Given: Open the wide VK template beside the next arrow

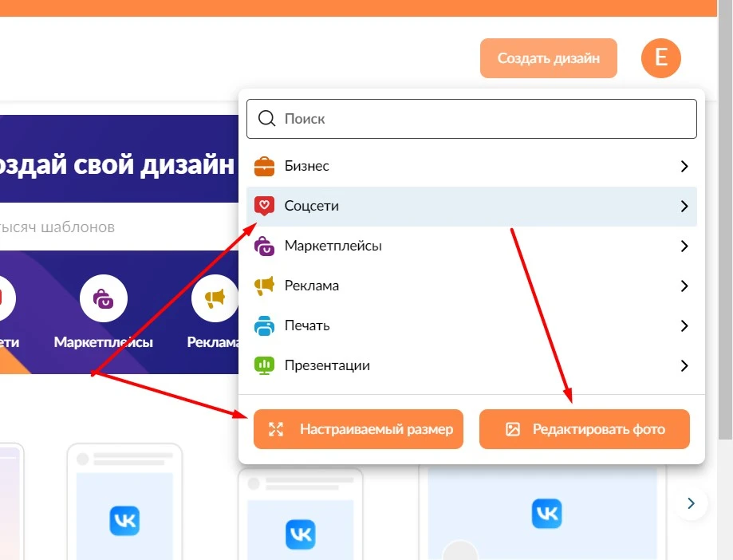Looking at the screenshot, I should (542, 513).
